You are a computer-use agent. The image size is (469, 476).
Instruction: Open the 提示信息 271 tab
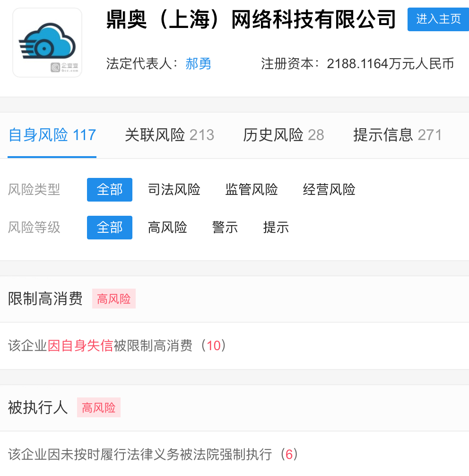(x=398, y=135)
